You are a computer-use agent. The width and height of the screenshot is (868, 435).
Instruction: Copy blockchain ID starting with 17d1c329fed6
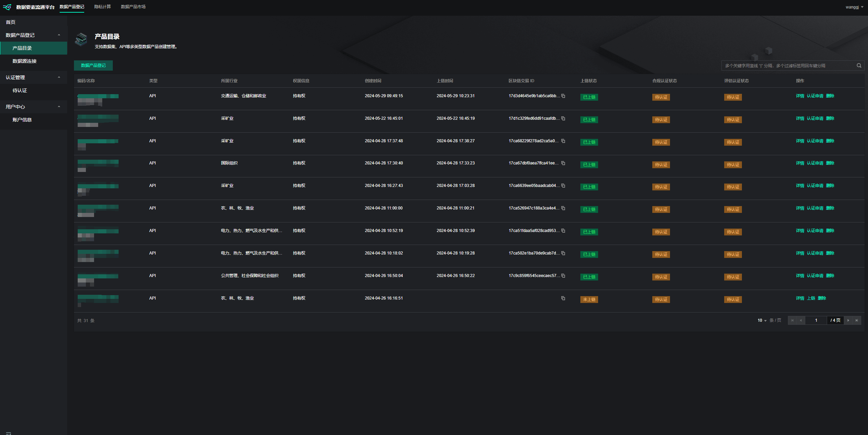[x=563, y=118]
